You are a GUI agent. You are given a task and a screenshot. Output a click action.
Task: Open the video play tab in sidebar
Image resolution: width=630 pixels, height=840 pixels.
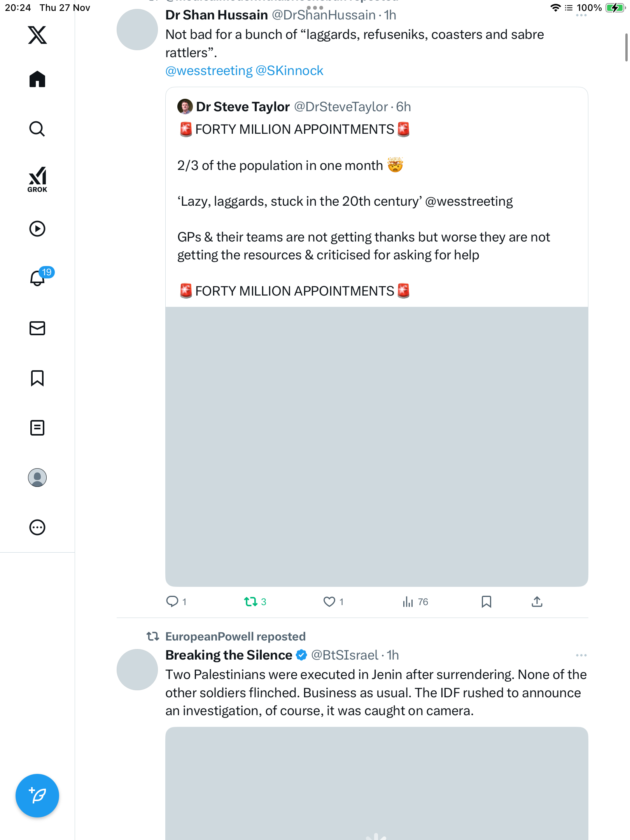(x=37, y=229)
